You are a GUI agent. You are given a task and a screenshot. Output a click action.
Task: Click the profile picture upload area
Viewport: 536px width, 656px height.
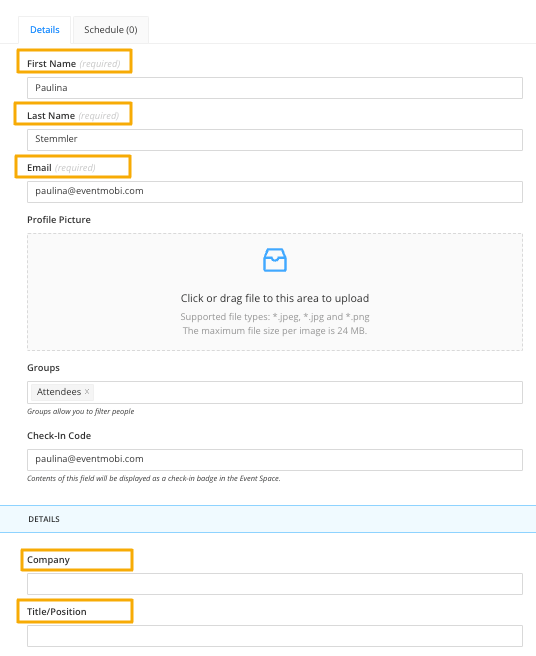[x=275, y=292]
